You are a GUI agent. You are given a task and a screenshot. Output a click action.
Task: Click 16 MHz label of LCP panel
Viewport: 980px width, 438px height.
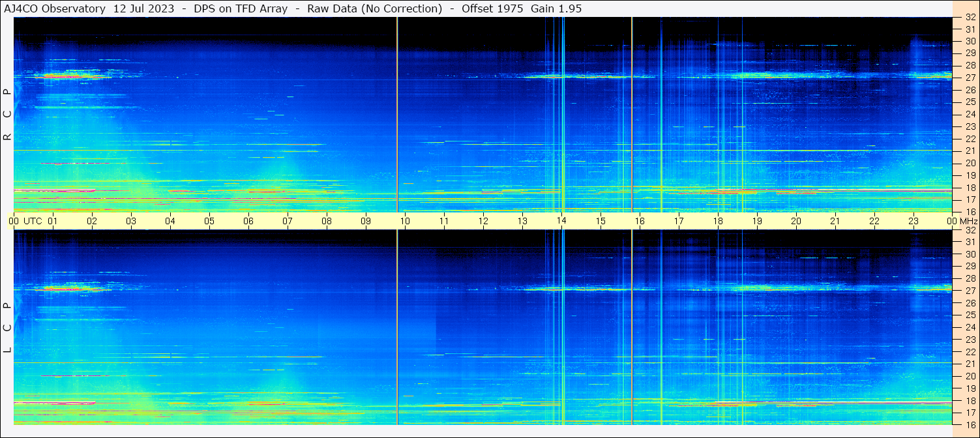click(970, 424)
